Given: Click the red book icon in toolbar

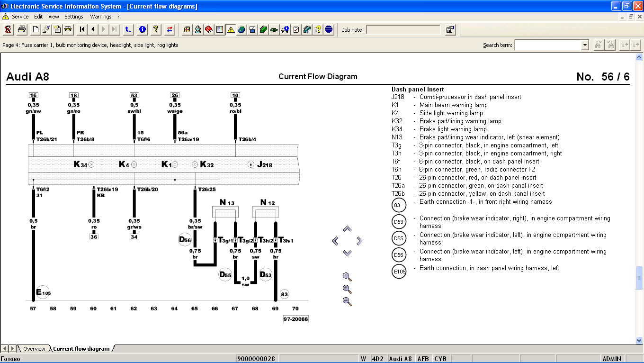Looking at the screenshot, I should coord(209,29).
